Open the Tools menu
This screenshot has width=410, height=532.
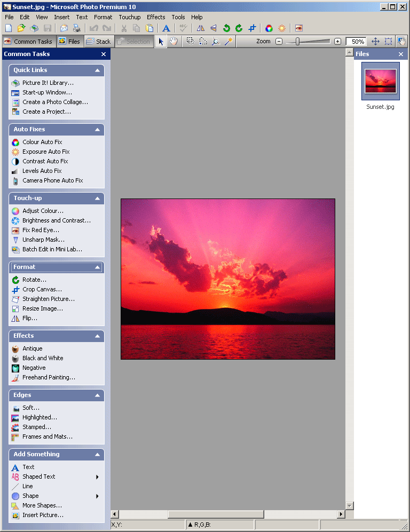tap(178, 17)
